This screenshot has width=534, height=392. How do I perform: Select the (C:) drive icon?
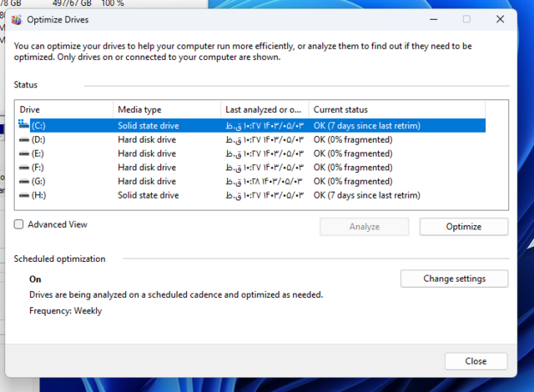pos(23,126)
